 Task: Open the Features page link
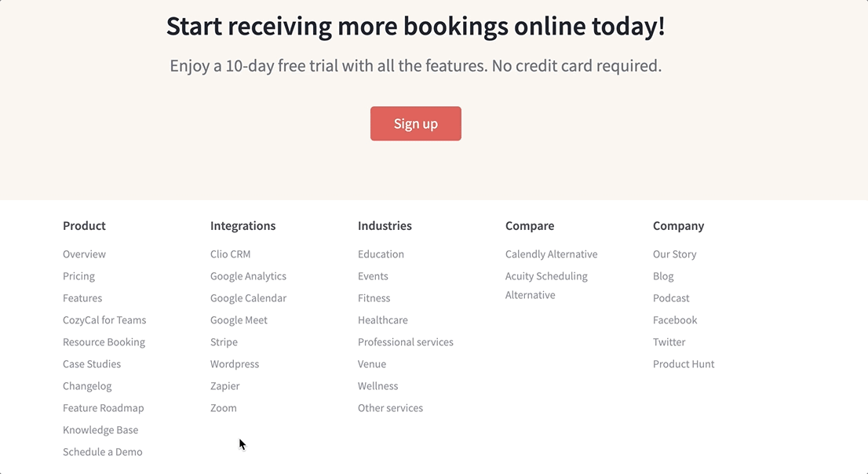point(82,298)
